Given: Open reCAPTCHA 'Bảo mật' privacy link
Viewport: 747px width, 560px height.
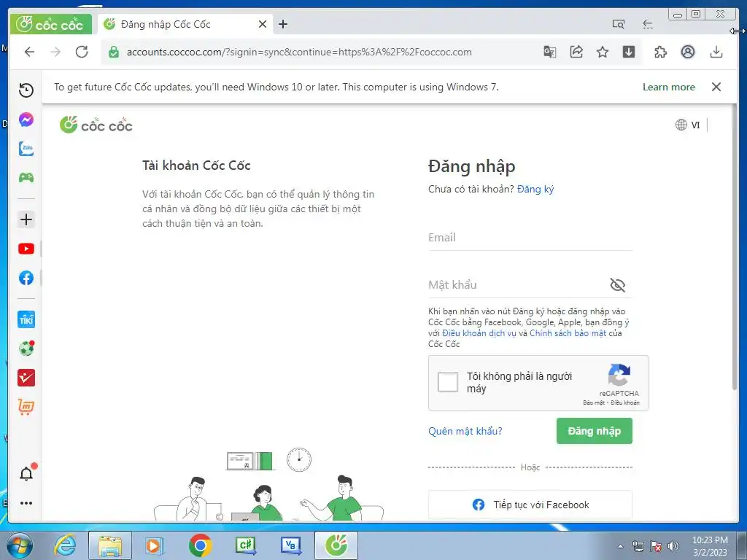Looking at the screenshot, I should click(594, 402).
